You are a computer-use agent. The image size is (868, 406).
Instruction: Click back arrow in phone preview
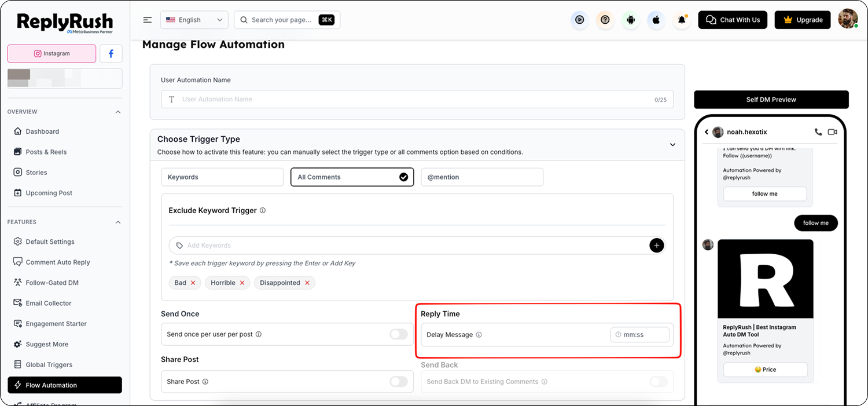click(707, 132)
